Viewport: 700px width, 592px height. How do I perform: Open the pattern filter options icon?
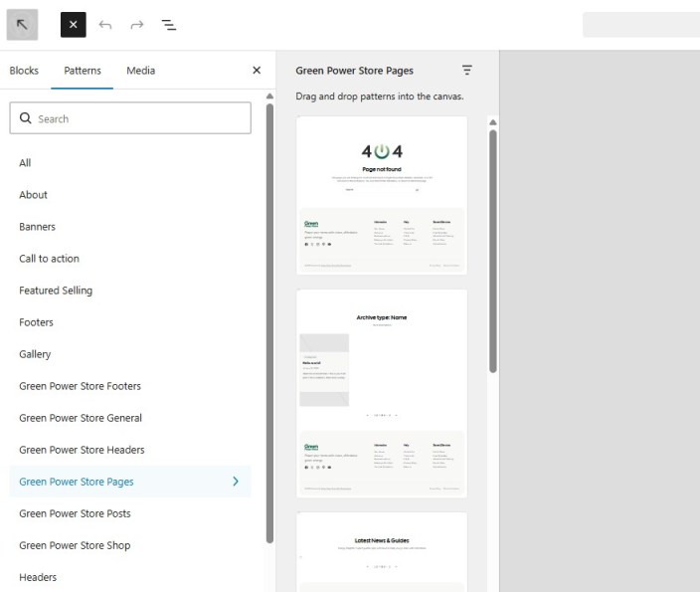[x=467, y=71]
